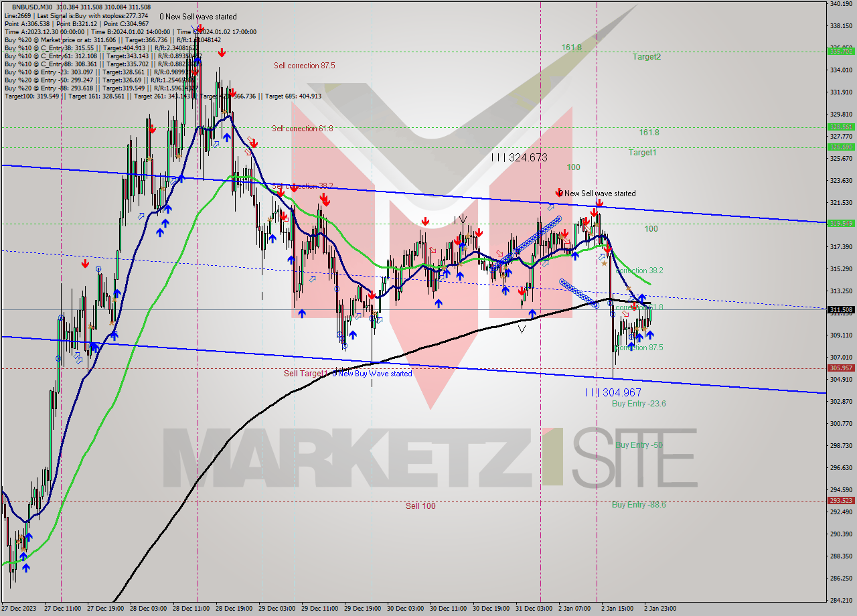Click the 331.910 price axis label
Screen dimensions: 857x616
841,92
